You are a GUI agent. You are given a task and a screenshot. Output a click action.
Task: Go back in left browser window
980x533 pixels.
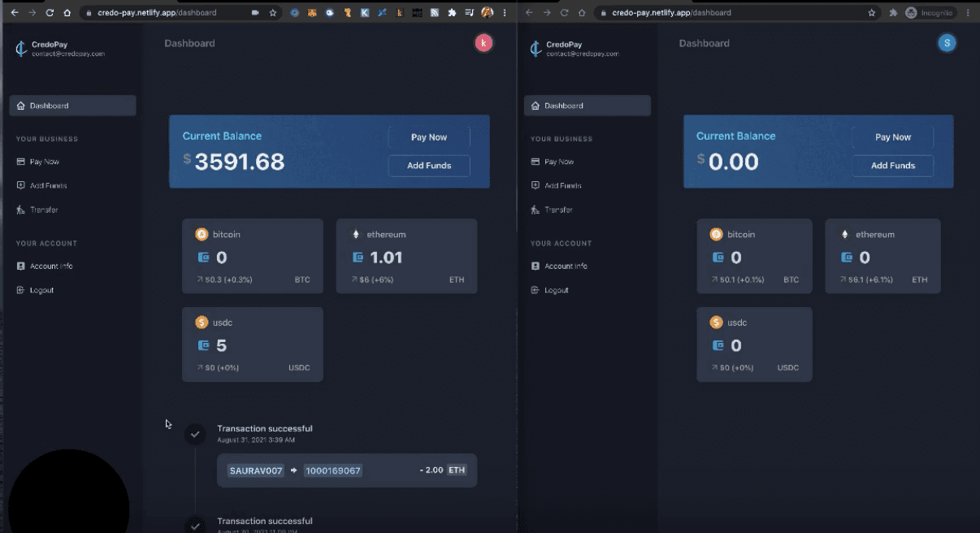pos(13,13)
